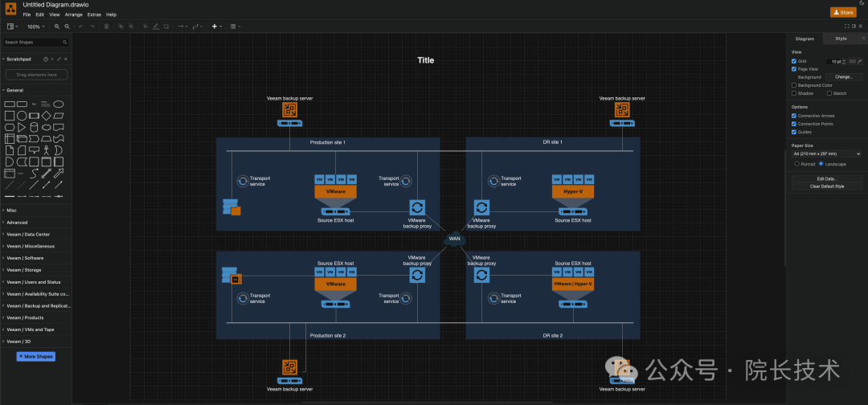The height and width of the screenshot is (405, 868).
Task: Click the fullscreen icon near Share
Action: coord(846,26)
